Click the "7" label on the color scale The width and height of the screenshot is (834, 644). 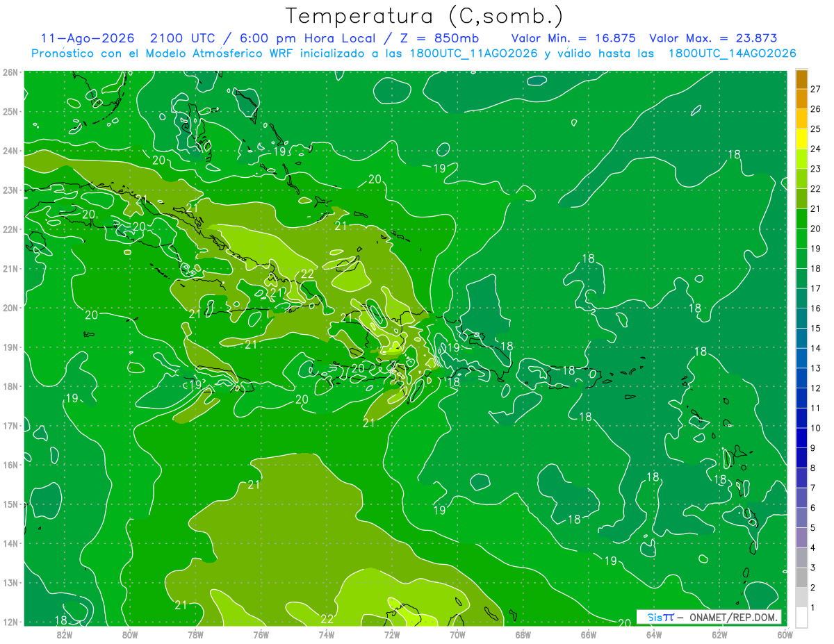click(813, 488)
